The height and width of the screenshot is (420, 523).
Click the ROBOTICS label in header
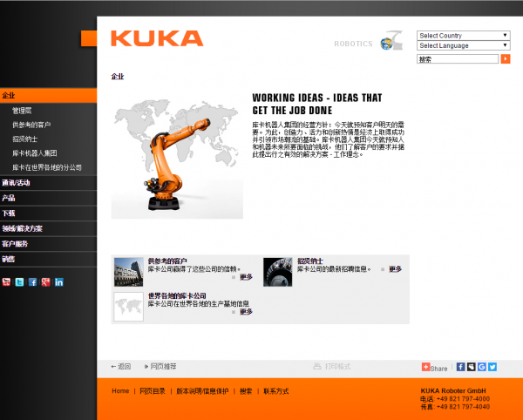(x=353, y=44)
